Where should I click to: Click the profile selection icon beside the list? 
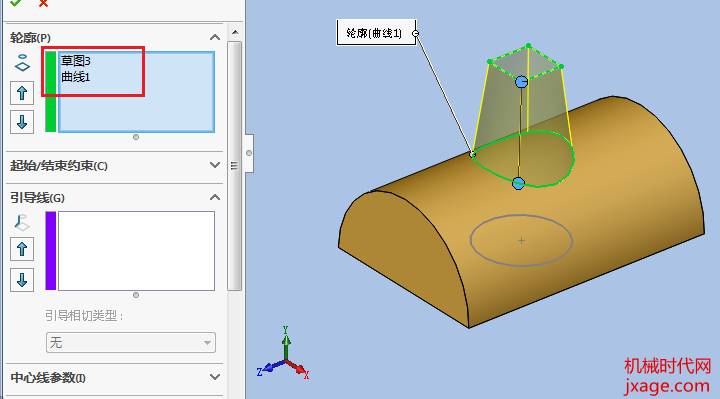[x=22, y=63]
